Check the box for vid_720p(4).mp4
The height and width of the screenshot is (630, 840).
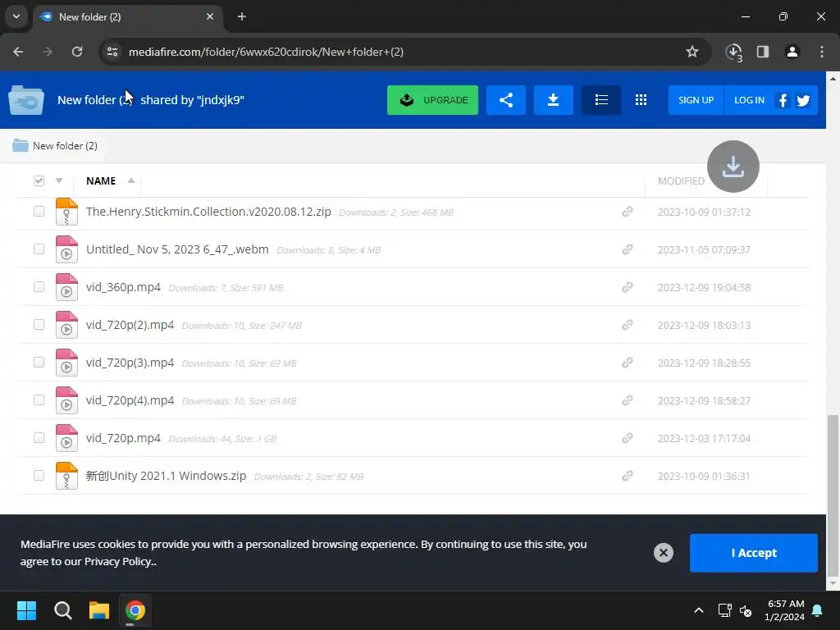click(39, 400)
